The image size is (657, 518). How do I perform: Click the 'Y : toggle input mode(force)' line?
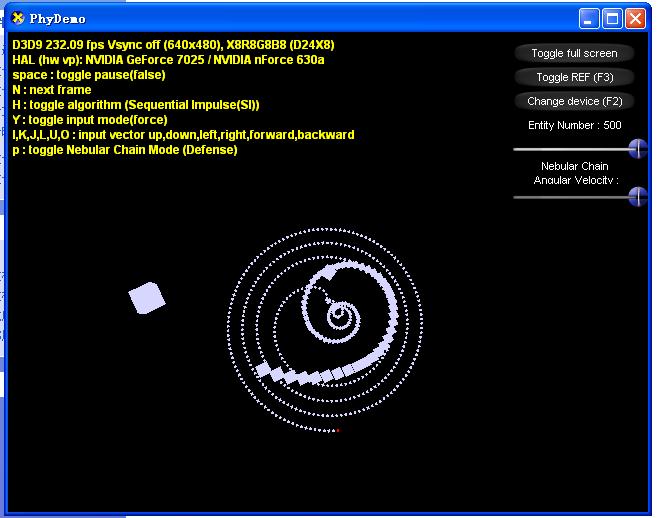pos(90,120)
